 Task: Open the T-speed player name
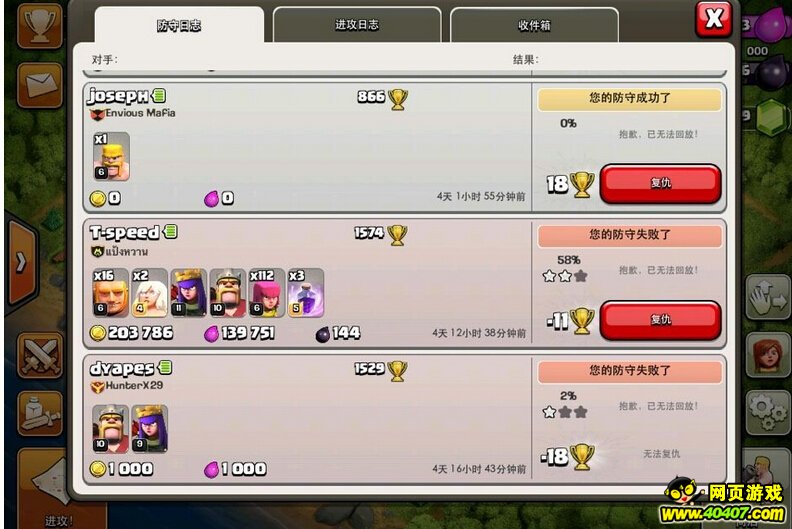124,232
